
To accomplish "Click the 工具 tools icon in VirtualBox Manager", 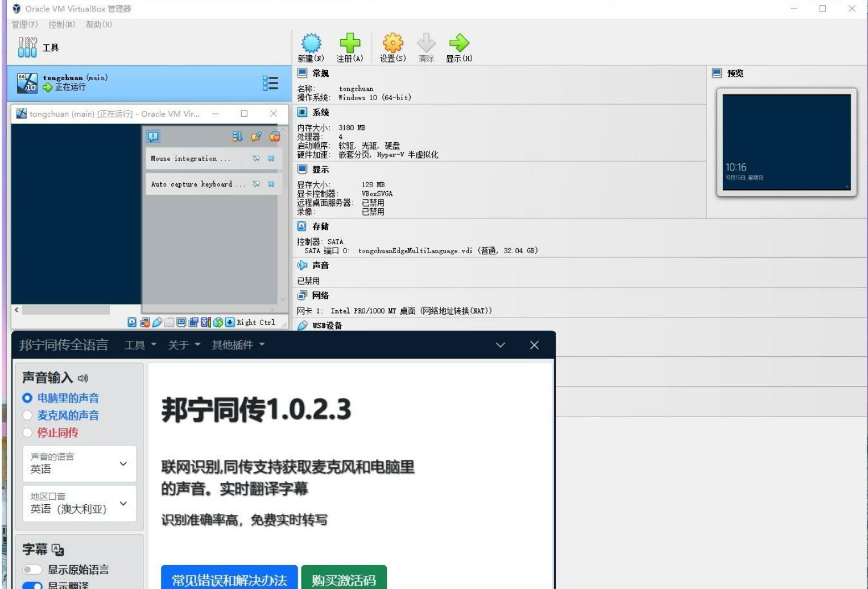I will [x=27, y=47].
